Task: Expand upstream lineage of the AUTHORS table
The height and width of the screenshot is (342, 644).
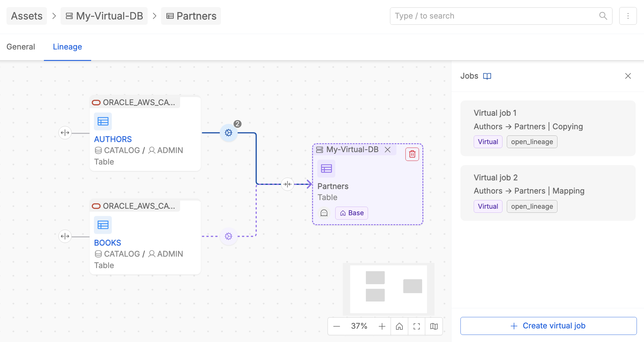Action: tap(65, 133)
